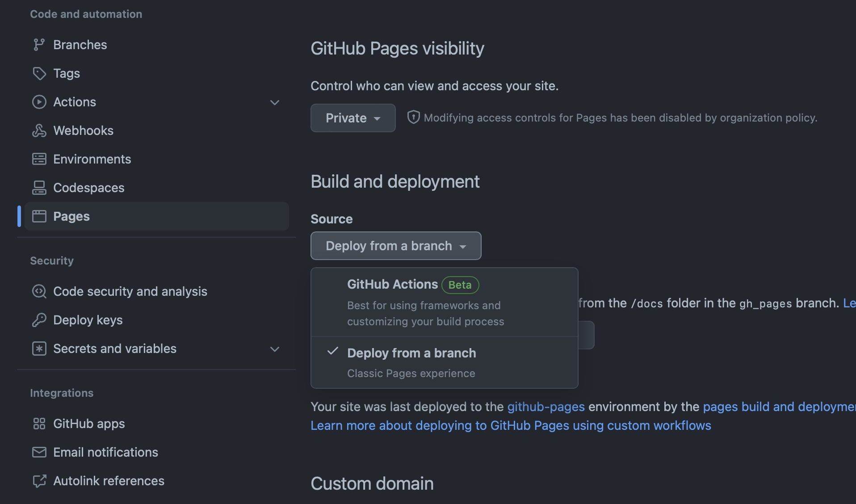The width and height of the screenshot is (856, 504).
Task: Click the Integrations section header
Action: coord(62,393)
